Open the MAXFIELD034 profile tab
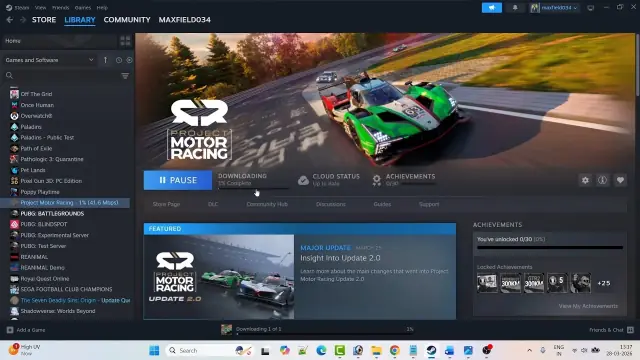 (x=184, y=20)
